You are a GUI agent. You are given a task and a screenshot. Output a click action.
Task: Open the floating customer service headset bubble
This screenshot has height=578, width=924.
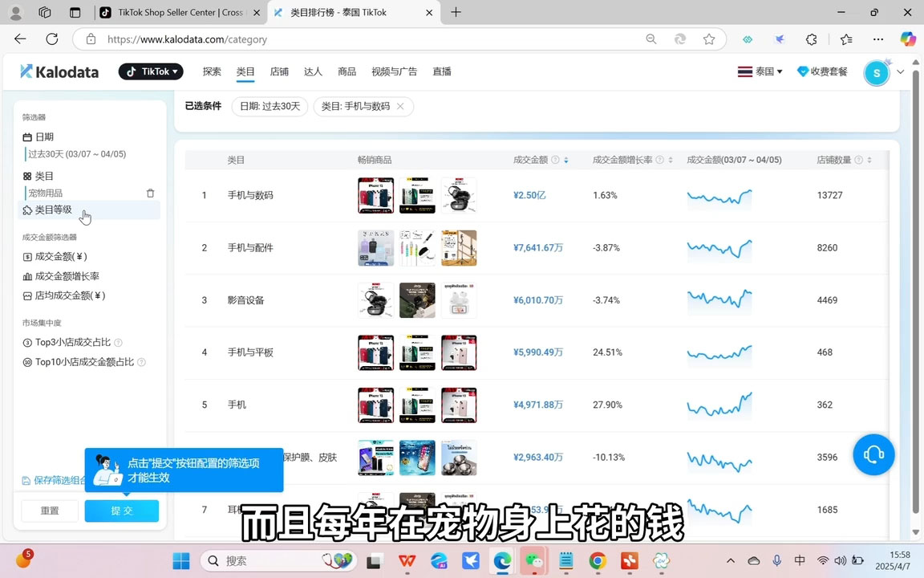[873, 455]
